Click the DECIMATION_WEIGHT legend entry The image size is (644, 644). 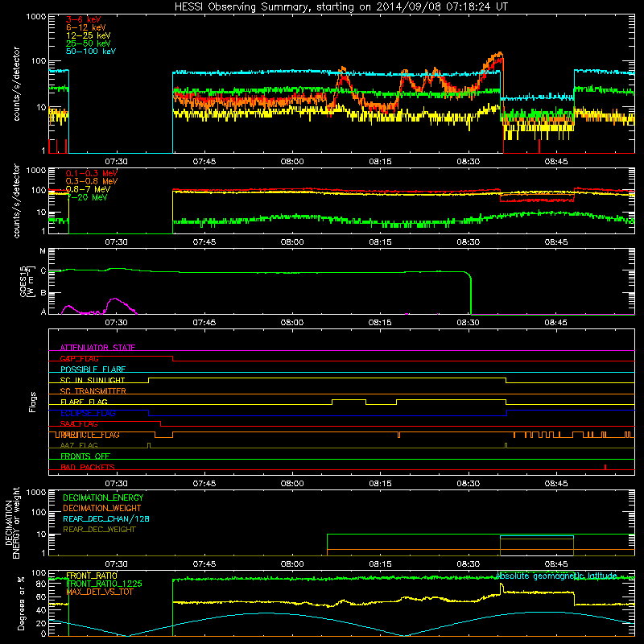(102, 508)
